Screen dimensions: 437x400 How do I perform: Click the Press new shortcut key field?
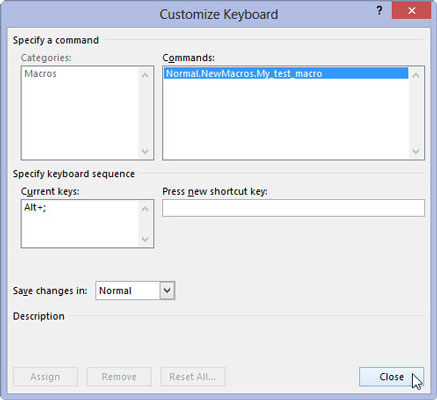click(x=293, y=208)
